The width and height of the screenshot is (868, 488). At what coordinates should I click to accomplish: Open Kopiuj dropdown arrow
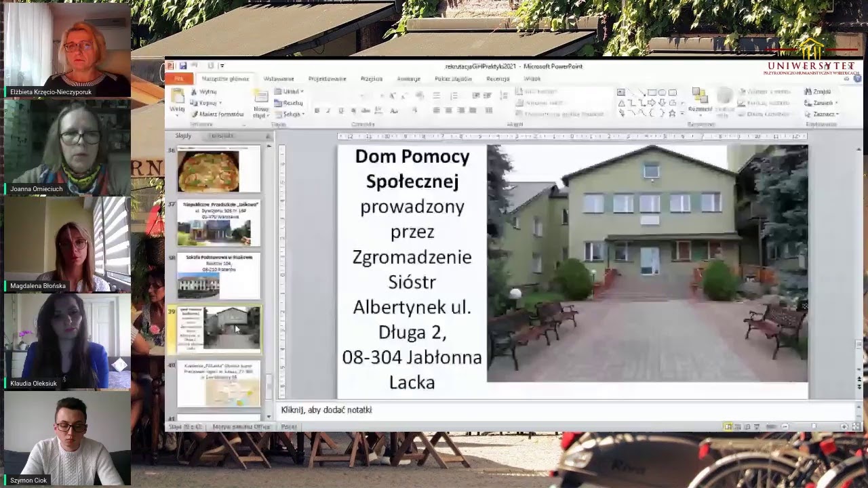point(220,103)
